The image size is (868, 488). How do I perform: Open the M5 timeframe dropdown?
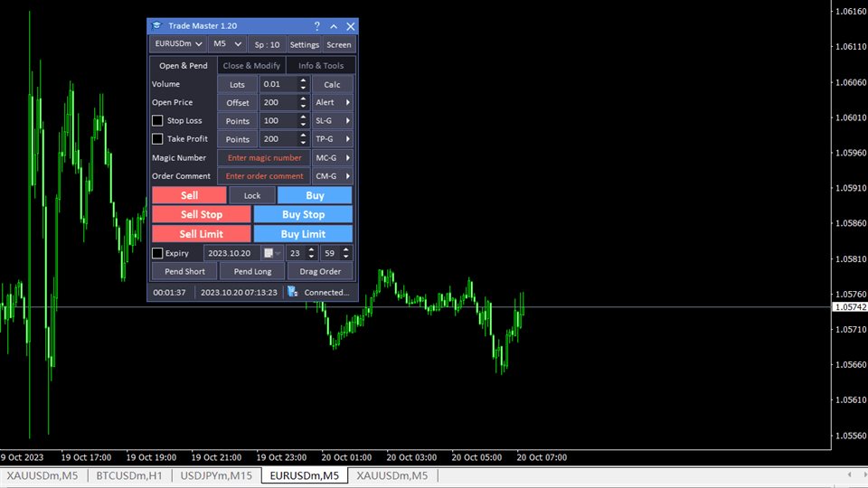pyautogui.click(x=227, y=43)
